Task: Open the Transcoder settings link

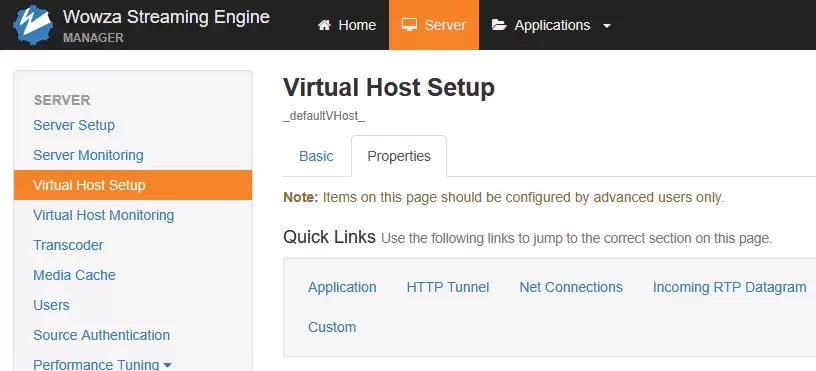Action: pyautogui.click(x=68, y=245)
